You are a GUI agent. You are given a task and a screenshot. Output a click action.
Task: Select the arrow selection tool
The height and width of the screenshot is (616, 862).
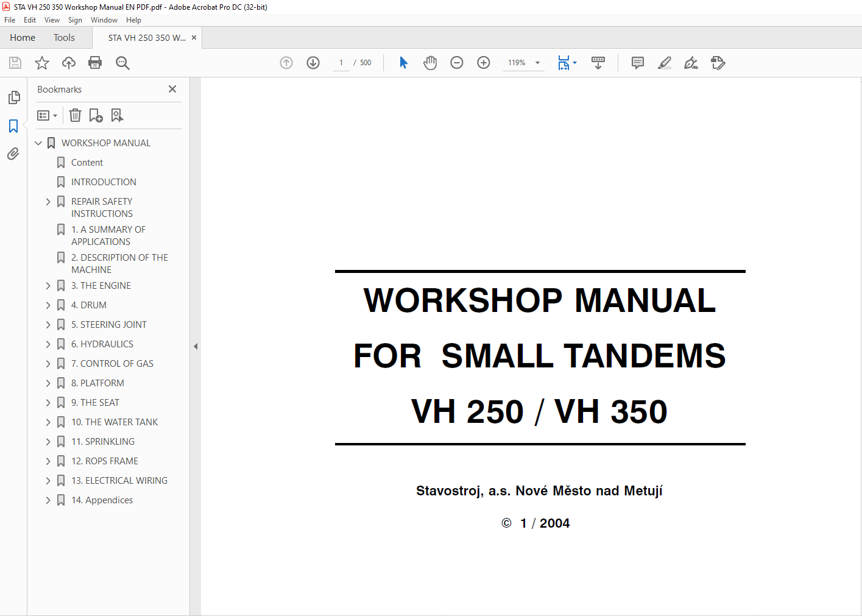(403, 63)
